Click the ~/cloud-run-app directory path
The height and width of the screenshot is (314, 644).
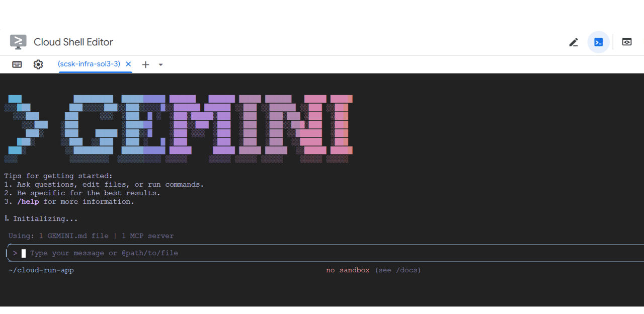[x=41, y=270]
